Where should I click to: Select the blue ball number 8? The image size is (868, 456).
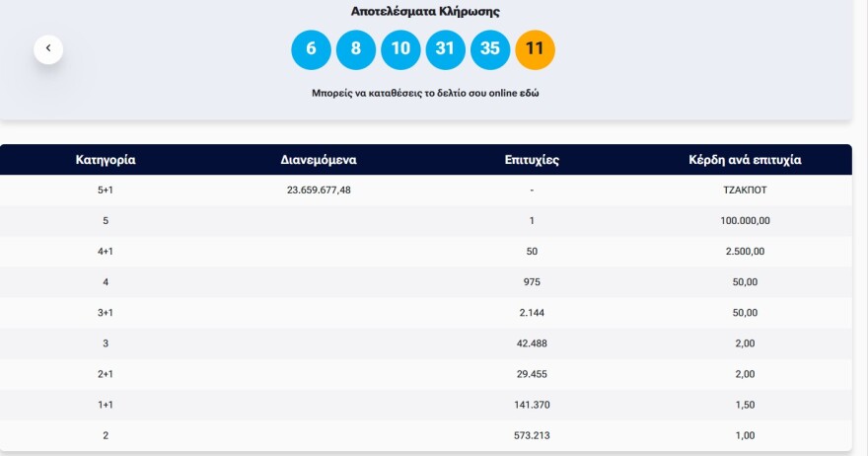tap(356, 49)
